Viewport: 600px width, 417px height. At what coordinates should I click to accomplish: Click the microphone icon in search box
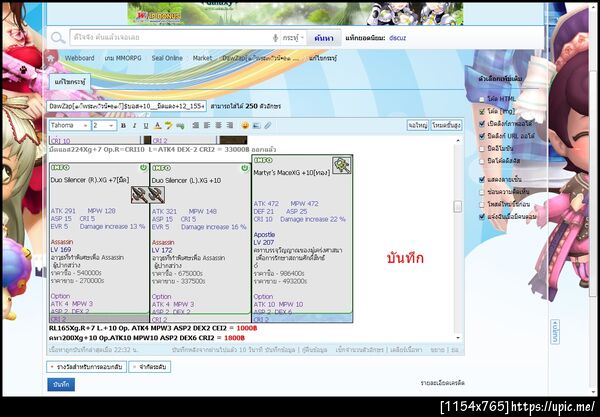tap(275, 38)
